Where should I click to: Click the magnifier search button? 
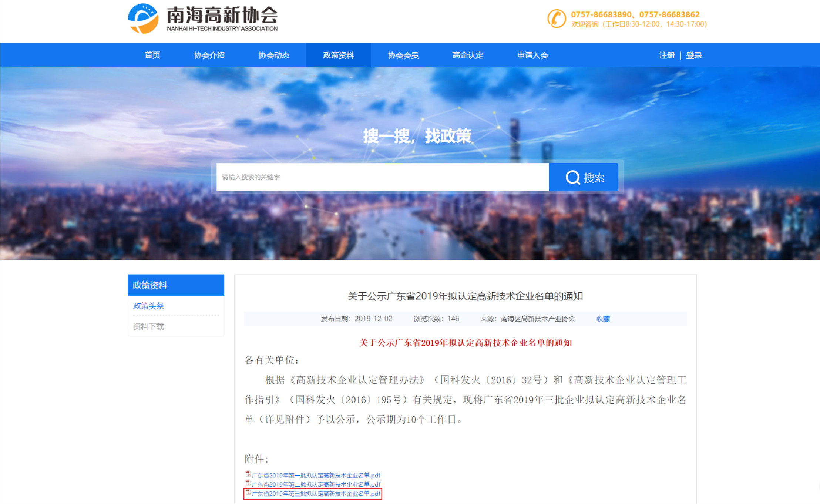[x=584, y=177]
